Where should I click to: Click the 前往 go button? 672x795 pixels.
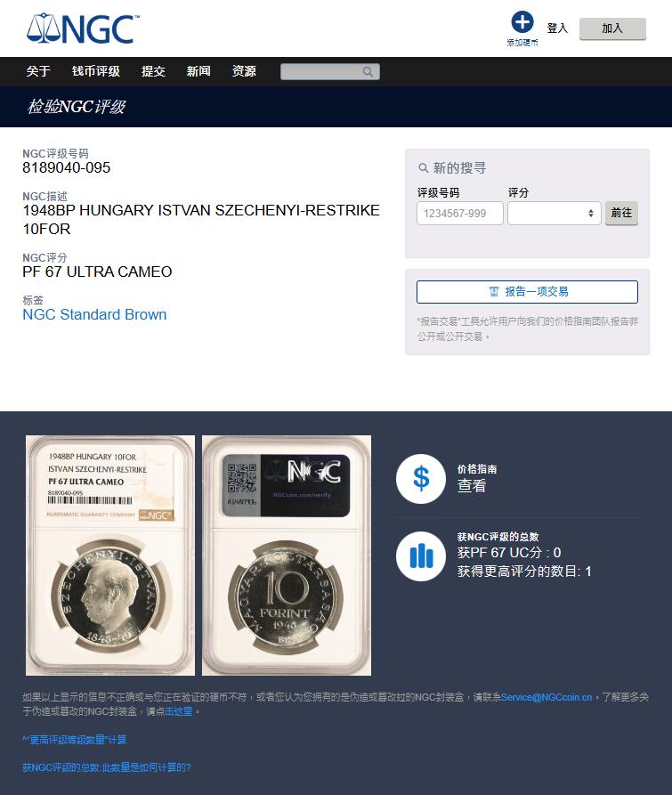[x=621, y=213]
